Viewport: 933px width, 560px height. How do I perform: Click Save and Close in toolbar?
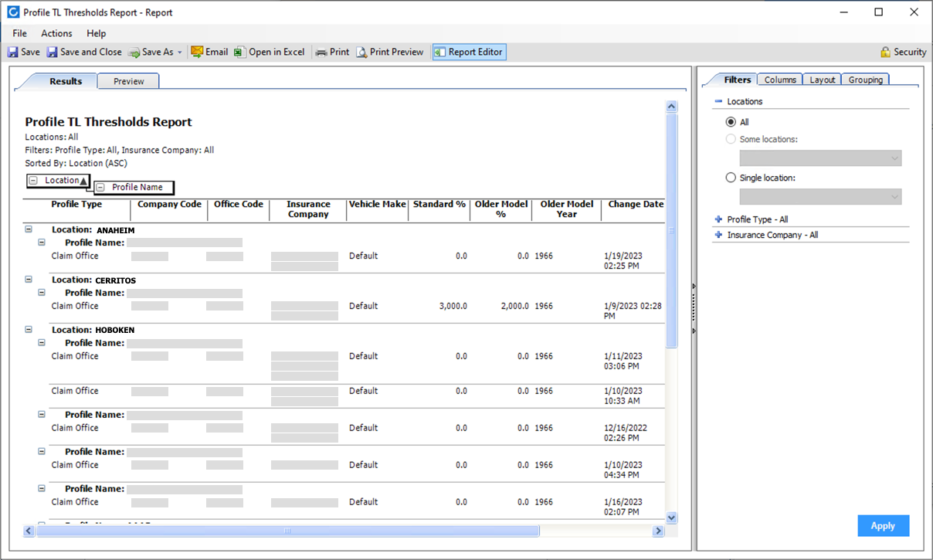click(x=84, y=52)
